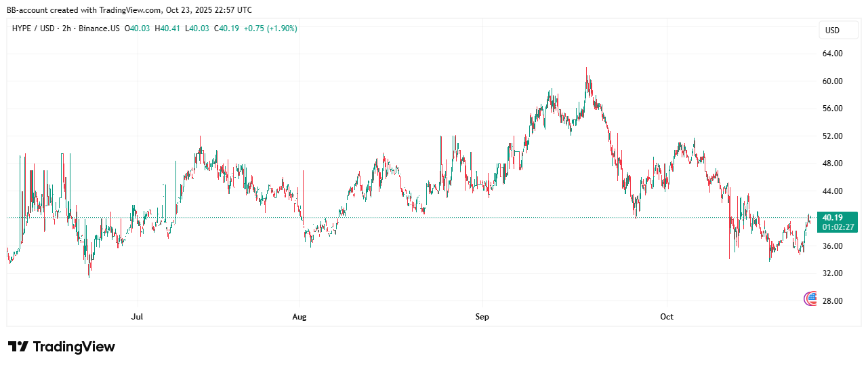Click the TradingView logo icon
868x367 pixels.
pos(18,347)
